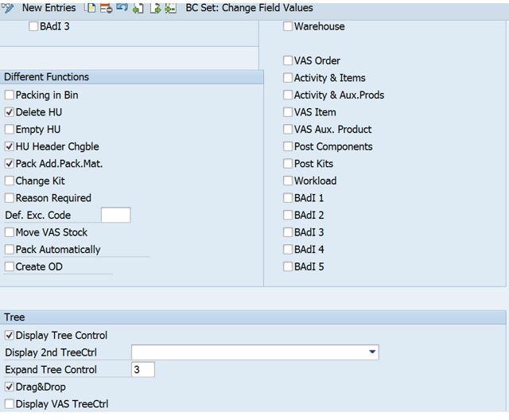Click the Display/Change toggle pencil icon

coord(8,8)
